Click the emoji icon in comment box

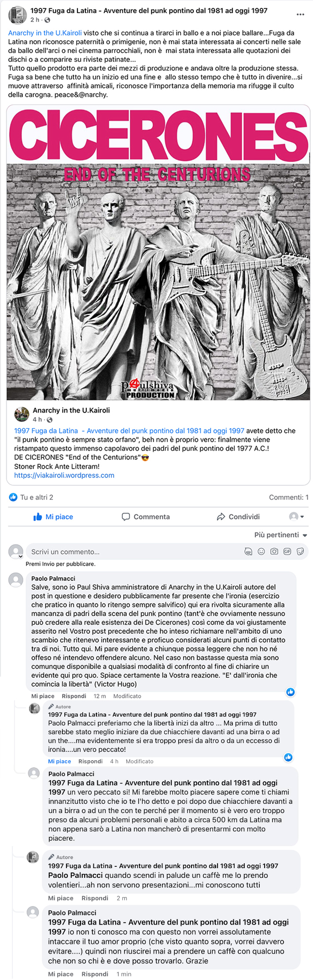(x=261, y=551)
